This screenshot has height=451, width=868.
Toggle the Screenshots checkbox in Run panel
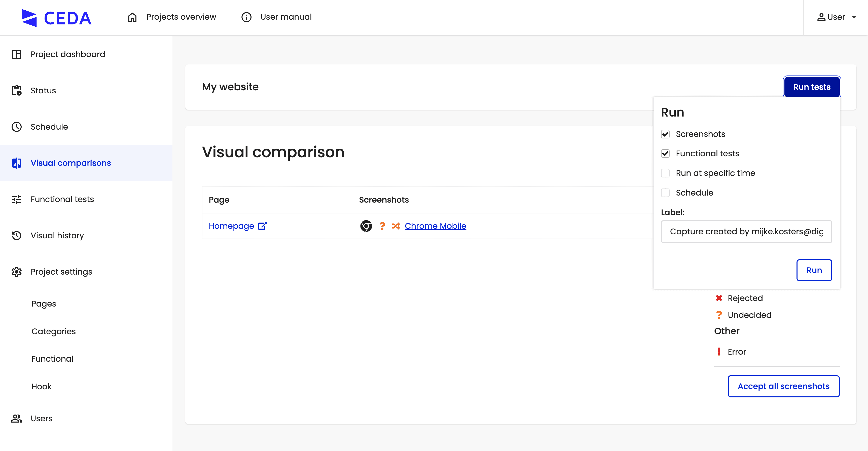tap(665, 134)
